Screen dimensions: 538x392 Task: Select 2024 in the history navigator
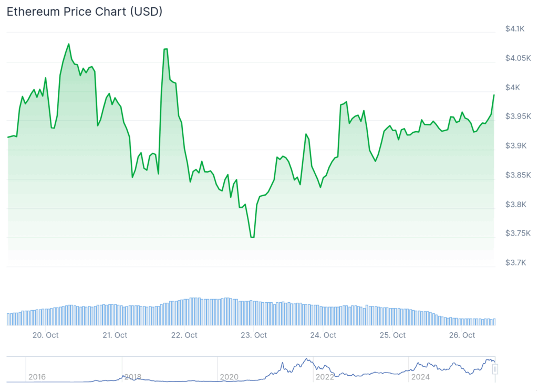click(420, 377)
